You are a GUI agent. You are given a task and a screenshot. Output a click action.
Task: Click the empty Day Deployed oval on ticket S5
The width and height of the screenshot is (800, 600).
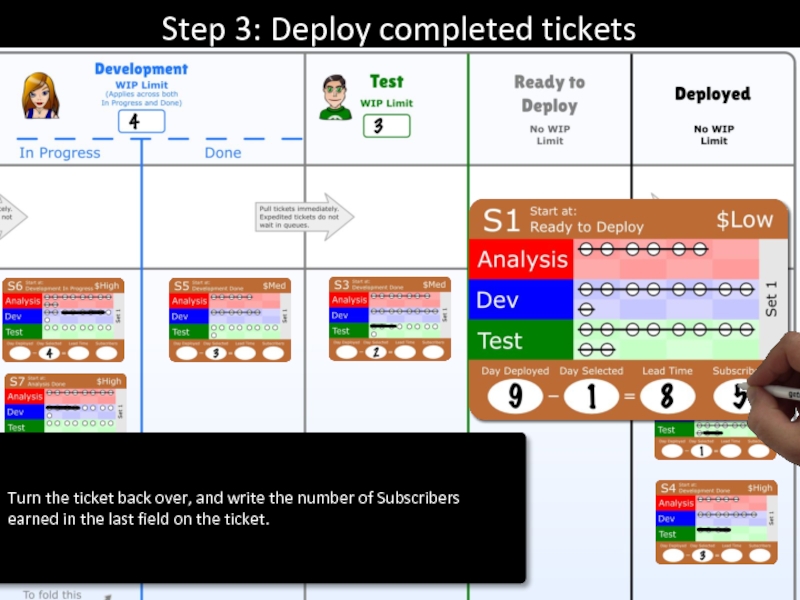(186, 353)
